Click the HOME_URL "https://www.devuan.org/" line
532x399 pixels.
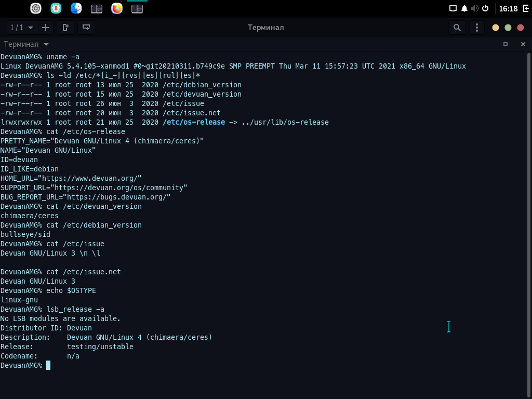[x=71, y=179]
